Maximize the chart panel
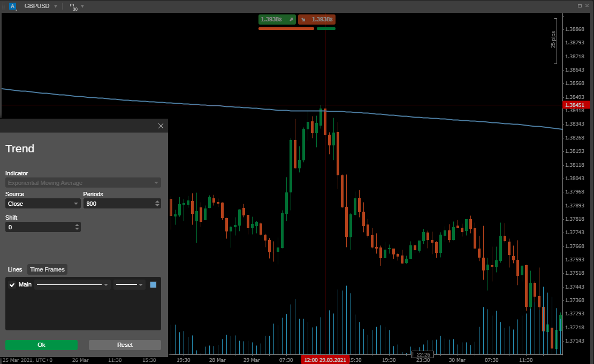 (x=580, y=6)
